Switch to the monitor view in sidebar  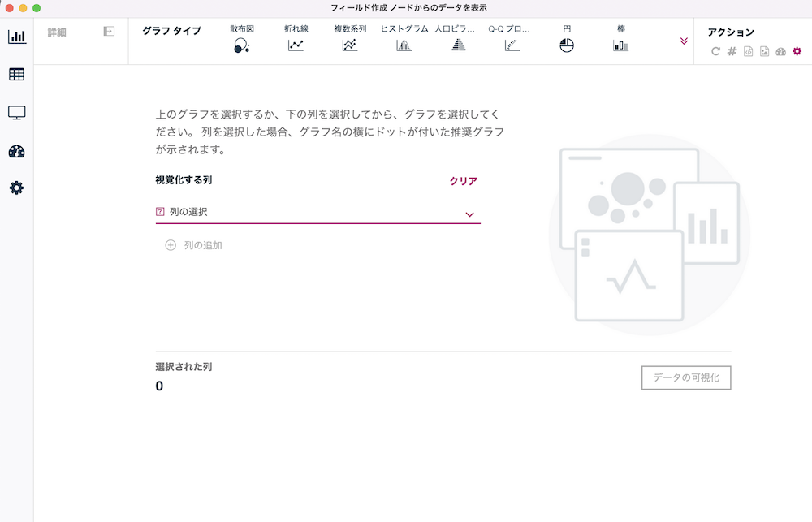(16, 113)
